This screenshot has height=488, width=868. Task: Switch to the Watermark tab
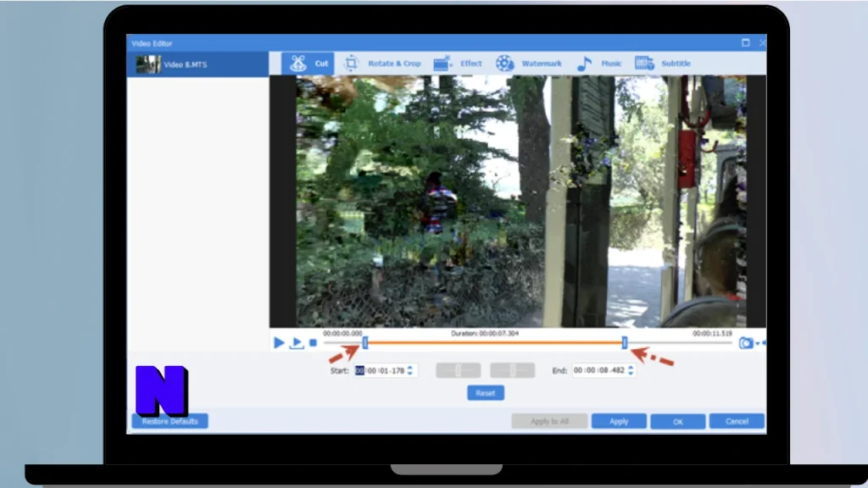point(529,64)
